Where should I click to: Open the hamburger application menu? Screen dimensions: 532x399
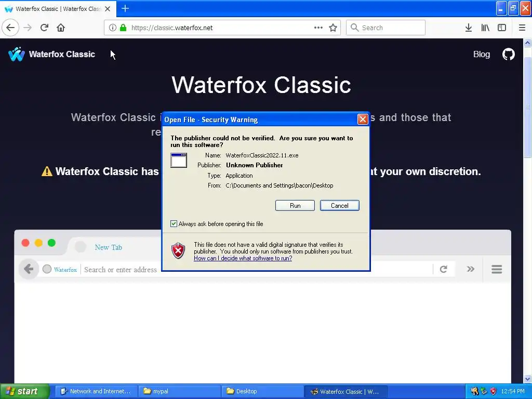tap(522, 28)
